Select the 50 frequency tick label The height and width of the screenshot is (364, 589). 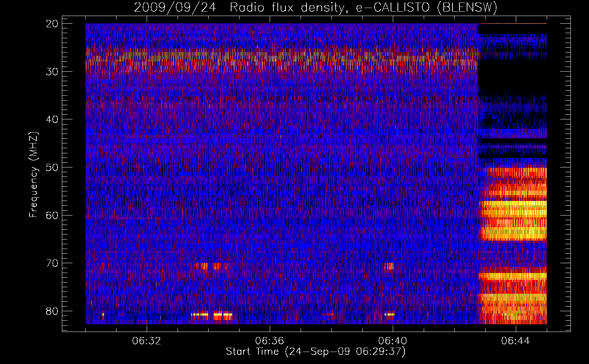coord(52,167)
